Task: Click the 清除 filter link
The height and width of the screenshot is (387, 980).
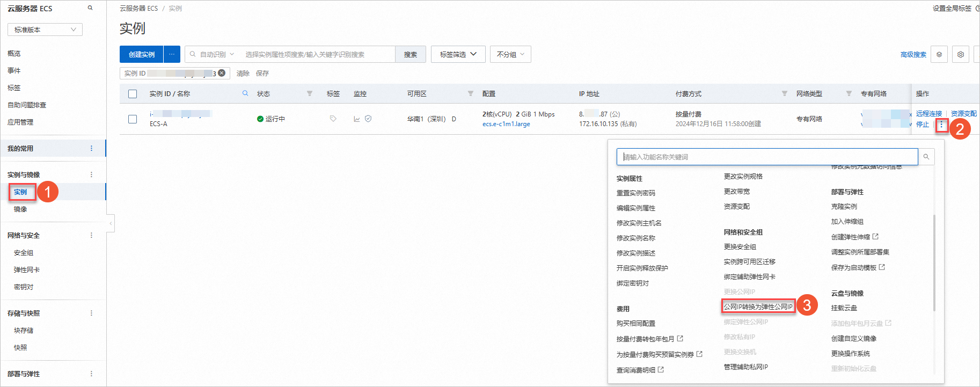Action: point(243,73)
